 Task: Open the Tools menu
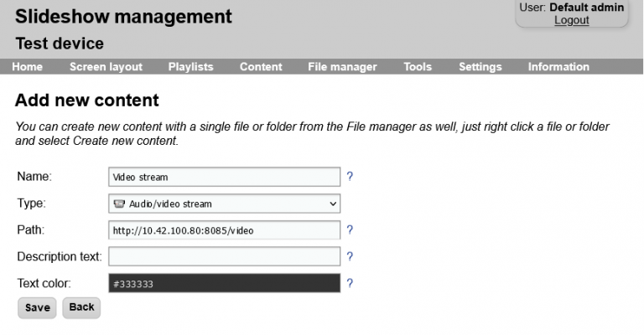418,67
